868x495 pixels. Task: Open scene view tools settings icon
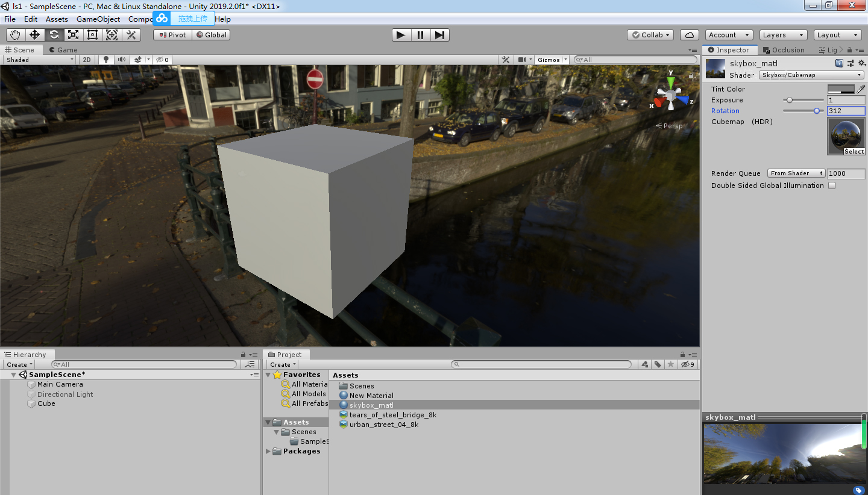click(x=506, y=60)
